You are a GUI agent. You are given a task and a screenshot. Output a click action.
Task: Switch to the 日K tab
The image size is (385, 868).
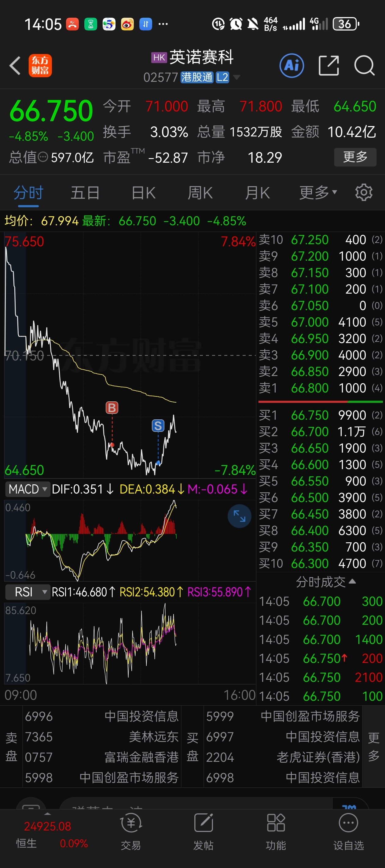point(144,193)
